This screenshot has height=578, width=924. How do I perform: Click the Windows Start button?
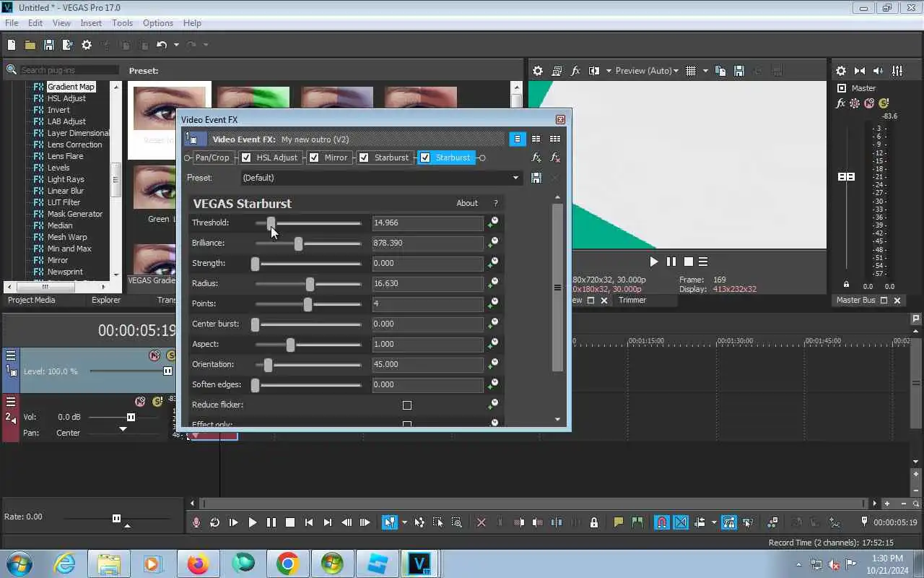(x=19, y=564)
